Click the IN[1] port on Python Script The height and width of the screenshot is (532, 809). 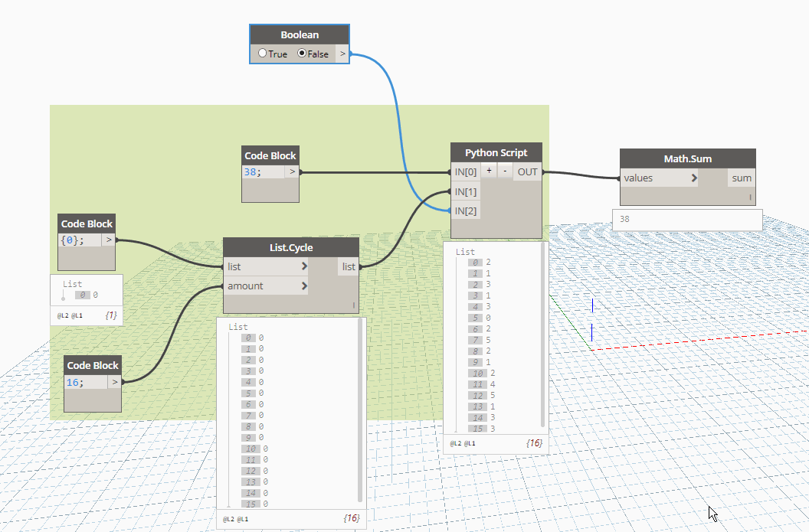(465, 192)
